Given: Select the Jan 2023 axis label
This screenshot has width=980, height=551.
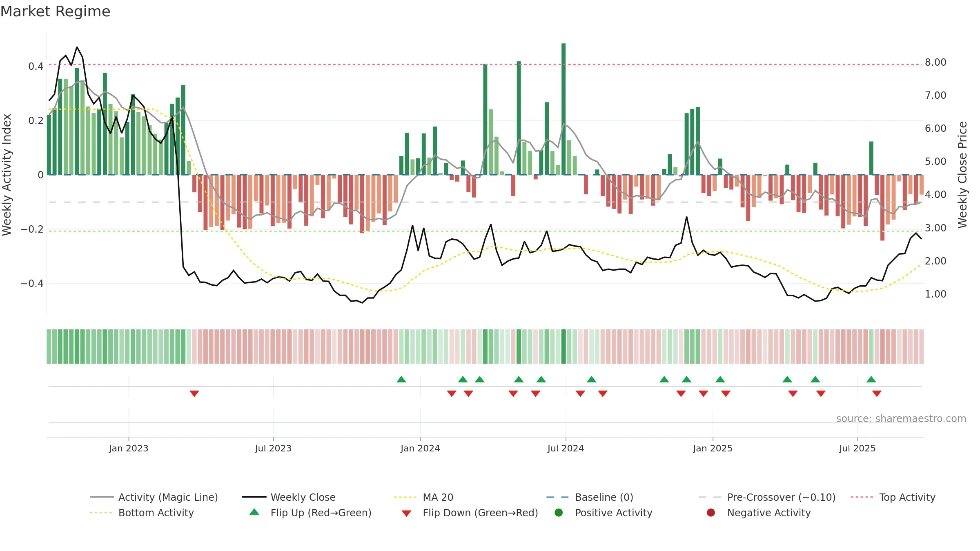Looking at the screenshot, I should [129, 448].
